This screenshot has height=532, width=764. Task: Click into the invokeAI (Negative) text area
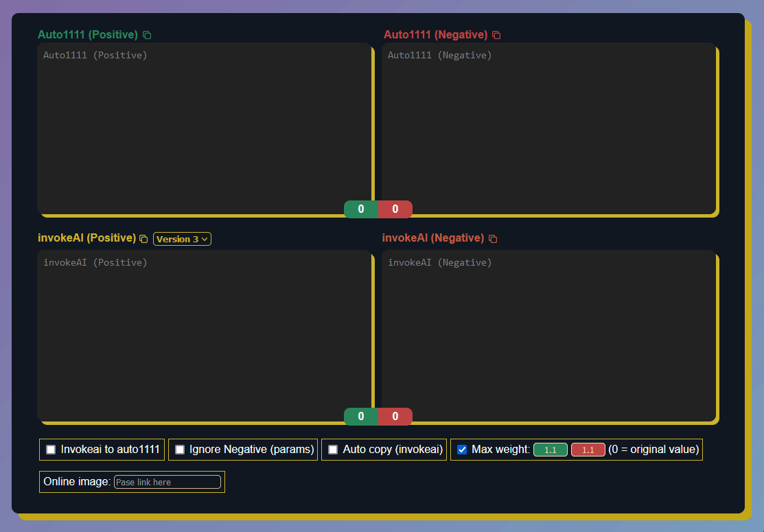(548, 336)
